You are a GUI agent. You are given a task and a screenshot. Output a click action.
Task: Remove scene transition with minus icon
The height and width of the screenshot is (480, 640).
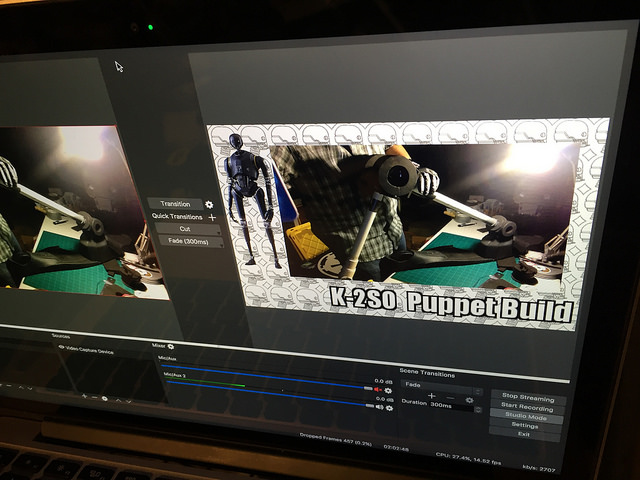point(450,398)
